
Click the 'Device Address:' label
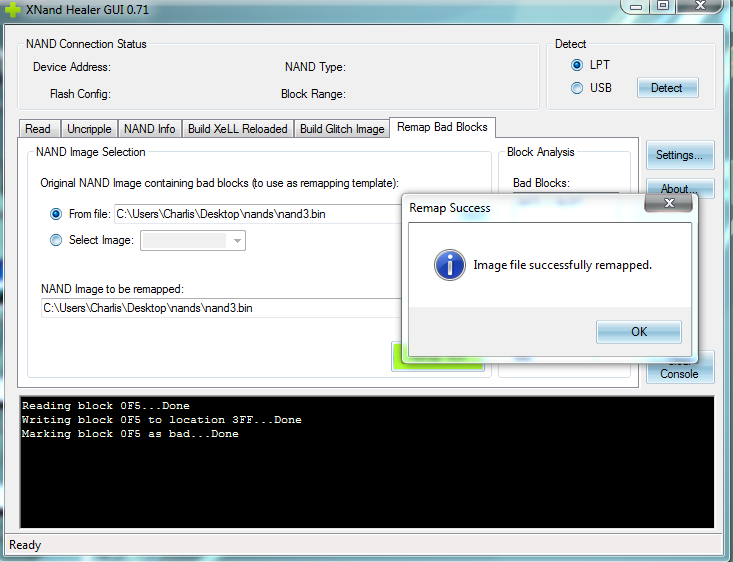72,67
